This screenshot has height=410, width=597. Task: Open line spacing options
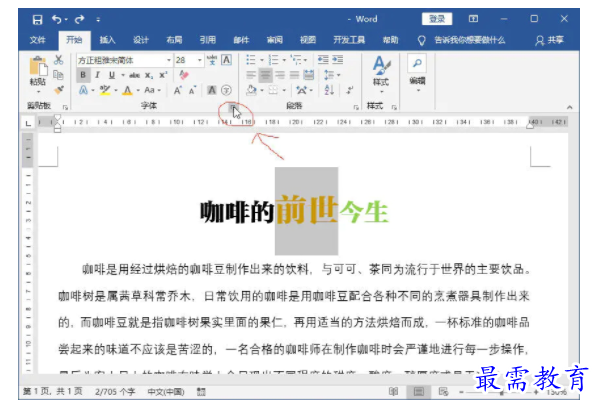(331, 75)
